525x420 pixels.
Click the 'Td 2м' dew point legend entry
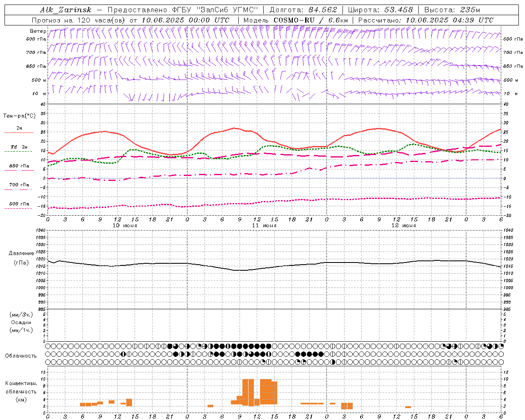(x=19, y=147)
